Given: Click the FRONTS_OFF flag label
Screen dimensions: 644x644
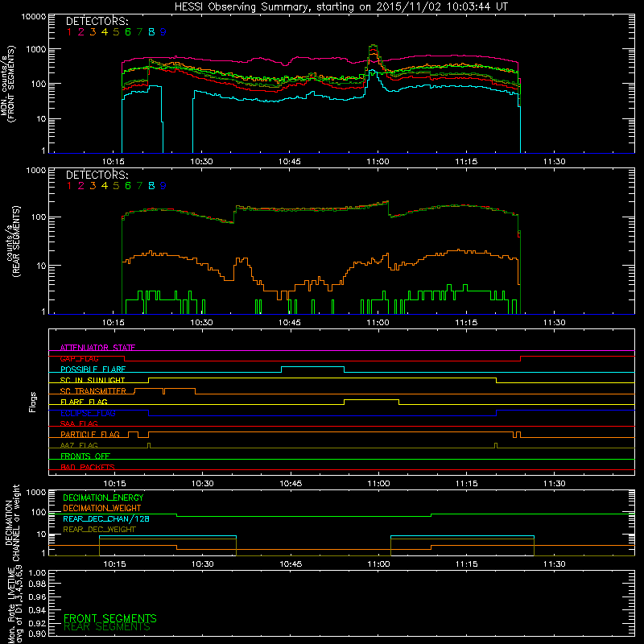Looking at the screenshot, I should point(85,456).
